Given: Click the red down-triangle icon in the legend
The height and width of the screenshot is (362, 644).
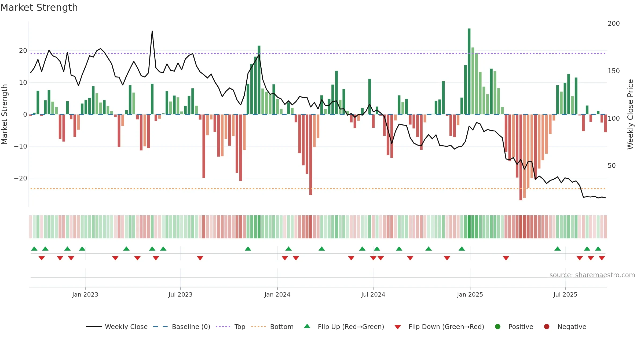Looking at the screenshot, I should click(398, 327).
